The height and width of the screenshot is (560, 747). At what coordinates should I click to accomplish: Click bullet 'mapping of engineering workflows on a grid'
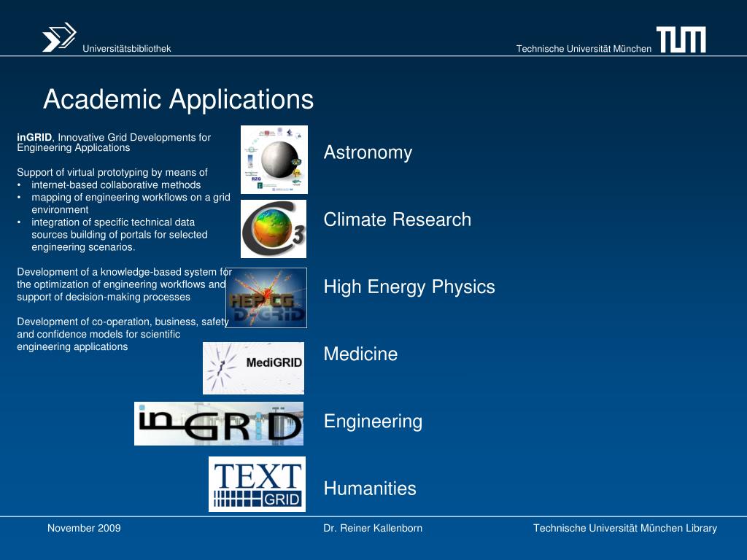coord(131,197)
